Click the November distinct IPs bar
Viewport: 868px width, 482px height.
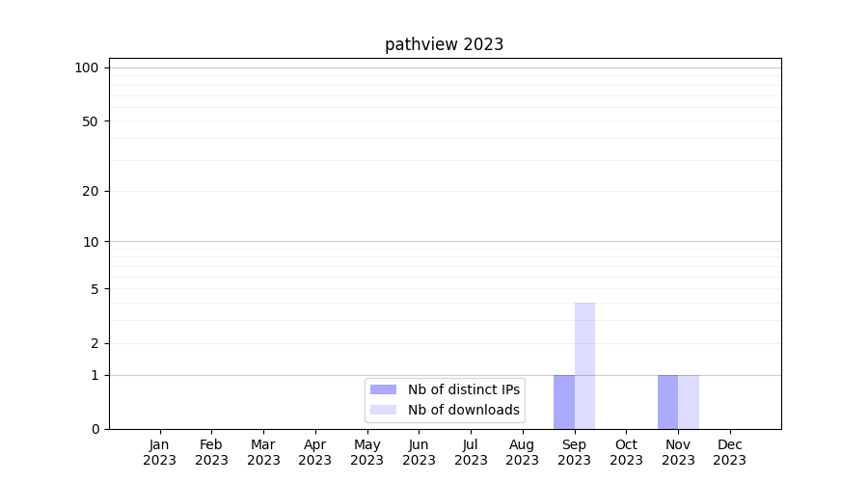pyautogui.click(x=667, y=402)
